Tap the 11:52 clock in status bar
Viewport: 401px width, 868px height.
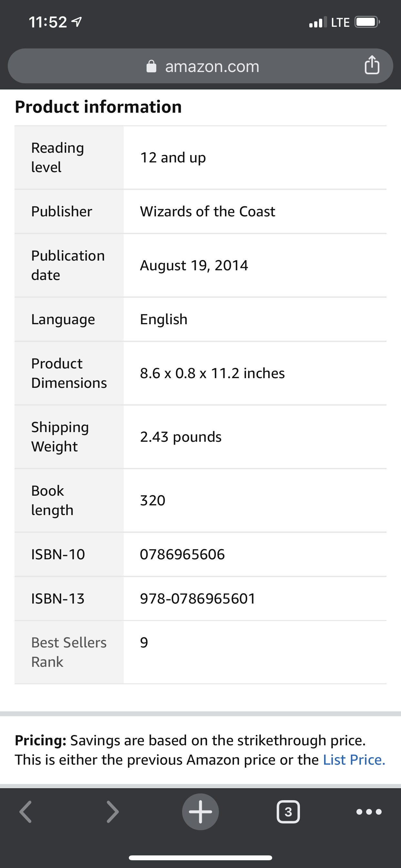tap(48, 22)
